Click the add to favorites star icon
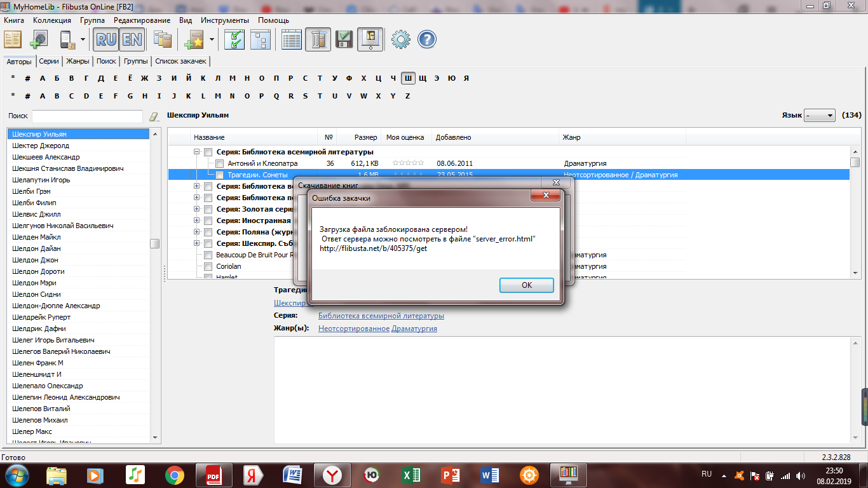The width and height of the screenshot is (868, 488). coord(194,39)
